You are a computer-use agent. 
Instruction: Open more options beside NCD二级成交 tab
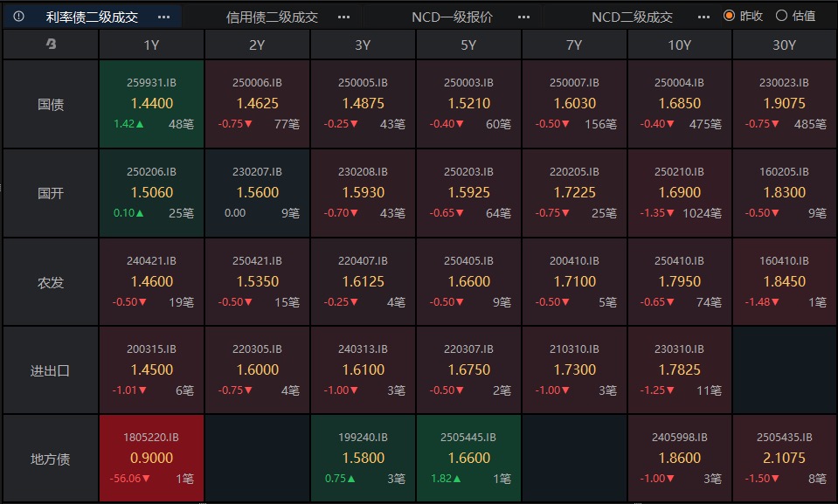pos(703,17)
